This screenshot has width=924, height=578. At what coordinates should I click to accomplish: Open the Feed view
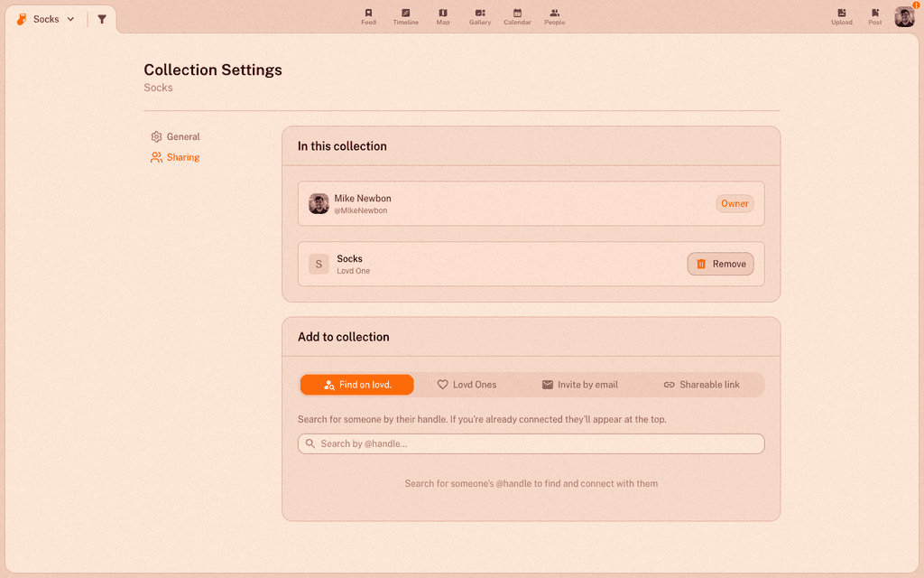click(368, 17)
